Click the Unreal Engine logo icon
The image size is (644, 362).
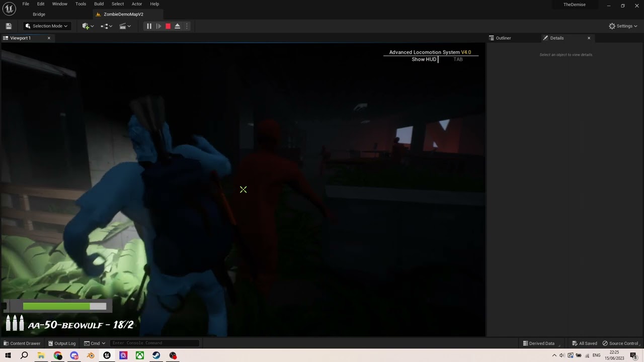click(9, 9)
